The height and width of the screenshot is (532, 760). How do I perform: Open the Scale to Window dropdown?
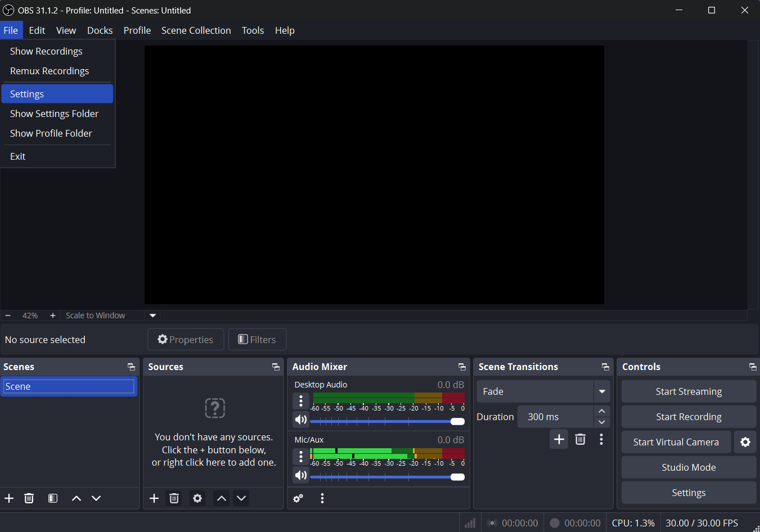click(x=152, y=315)
